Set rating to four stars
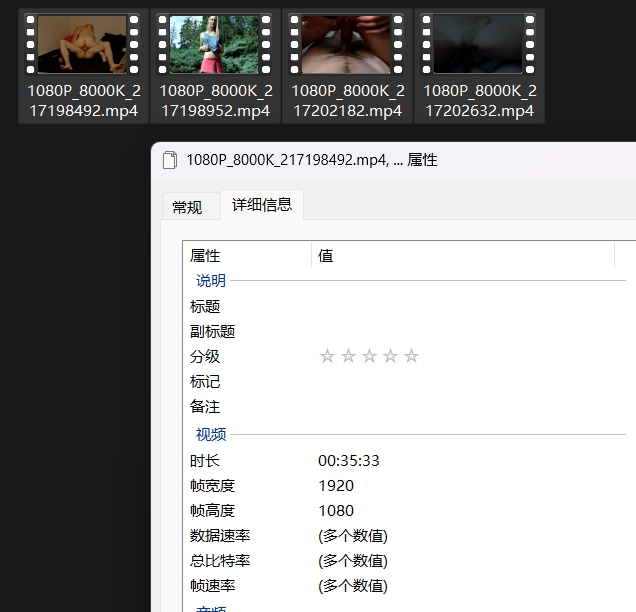 tap(391, 356)
